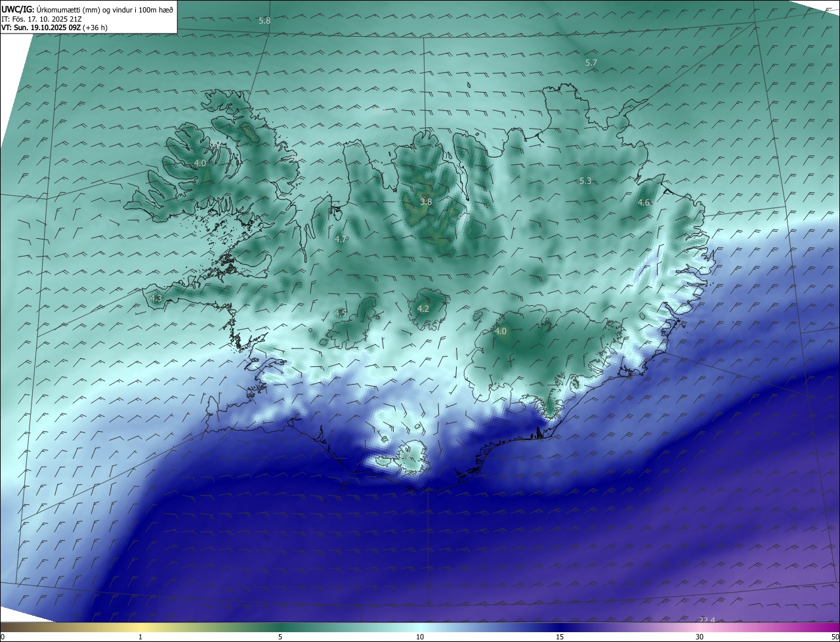
Task: Click the 0 label on the color scale
Action: (x=3, y=637)
